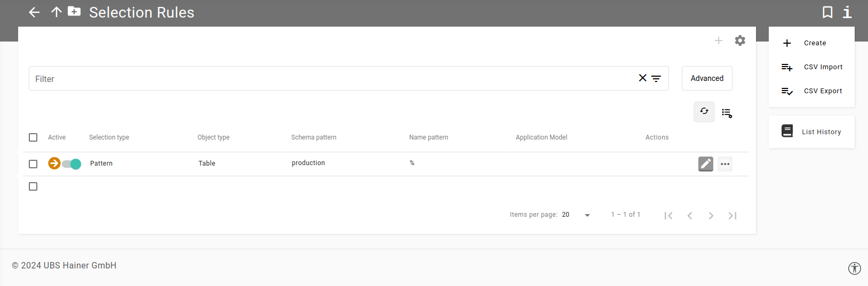The width and height of the screenshot is (868, 286).
Task: Choose CSV Import in the side menu
Action: pyautogui.click(x=811, y=67)
